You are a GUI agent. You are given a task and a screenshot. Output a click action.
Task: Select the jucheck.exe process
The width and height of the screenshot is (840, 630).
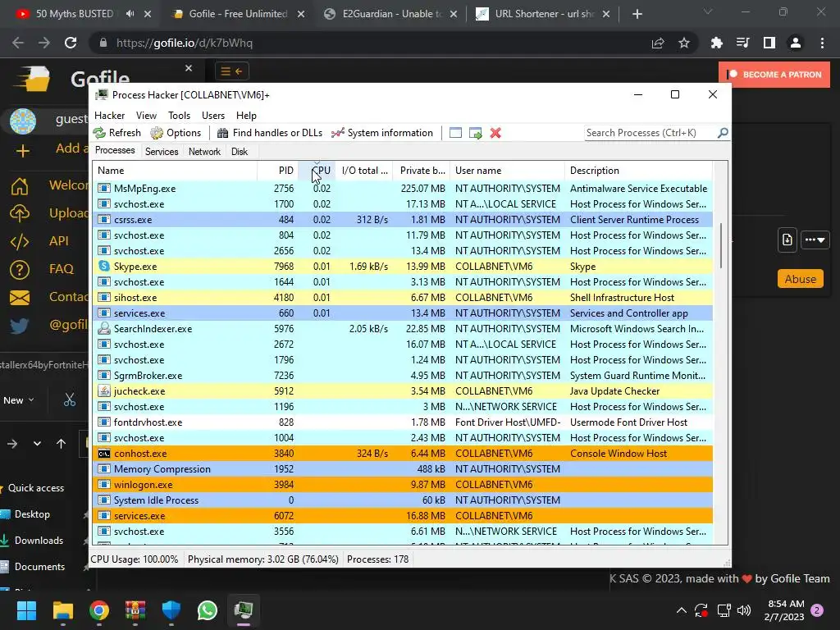click(402, 391)
